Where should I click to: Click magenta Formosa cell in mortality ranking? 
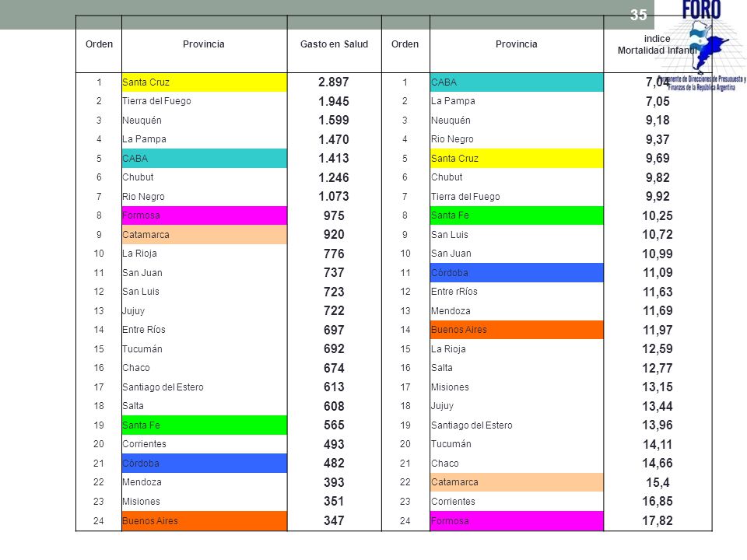click(x=517, y=521)
